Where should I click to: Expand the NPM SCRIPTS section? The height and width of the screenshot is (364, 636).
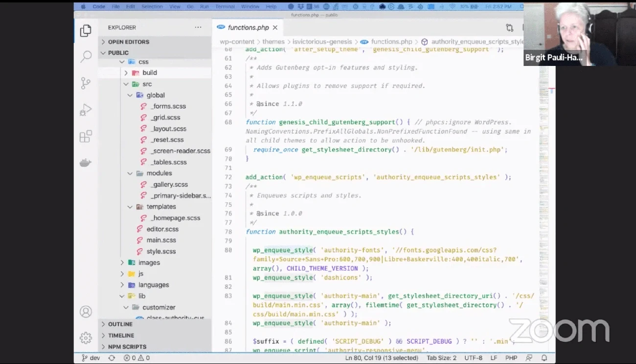(127, 346)
